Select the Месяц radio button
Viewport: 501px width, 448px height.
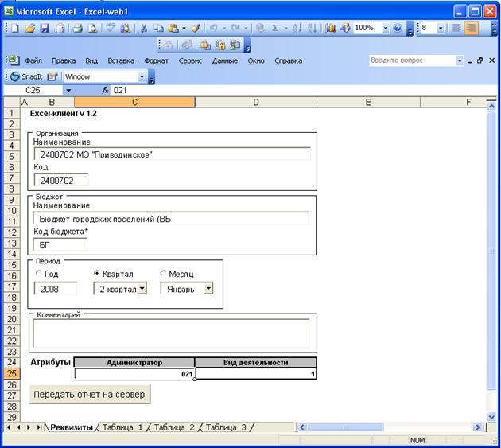point(164,274)
